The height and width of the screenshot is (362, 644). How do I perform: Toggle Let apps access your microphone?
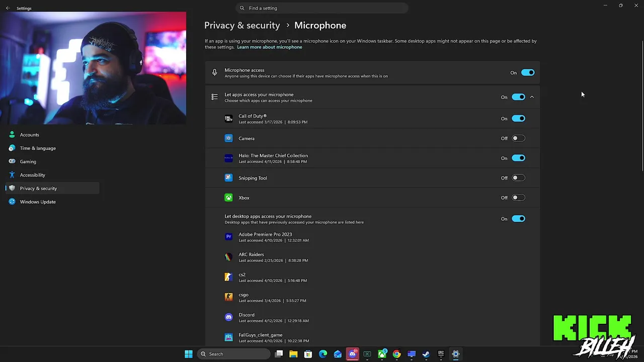coord(518,97)
